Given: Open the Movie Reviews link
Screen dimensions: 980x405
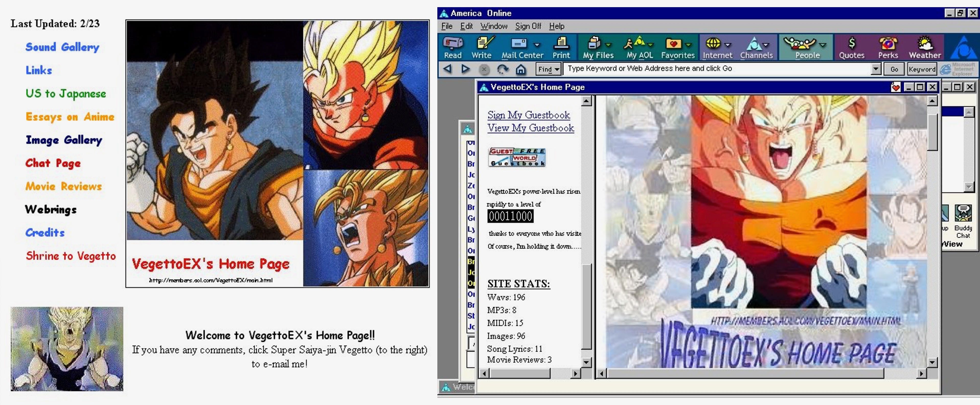Looking at the screenshot, I should 64,186.
